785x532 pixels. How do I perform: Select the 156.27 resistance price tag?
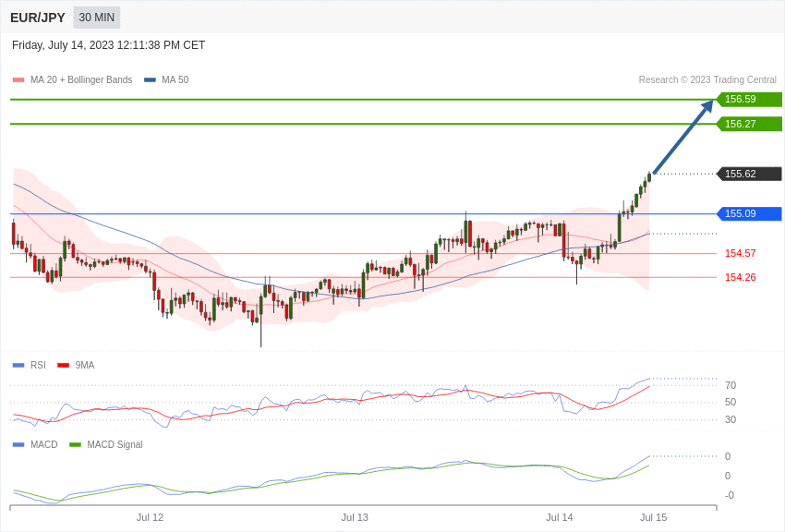click(749, 124)
